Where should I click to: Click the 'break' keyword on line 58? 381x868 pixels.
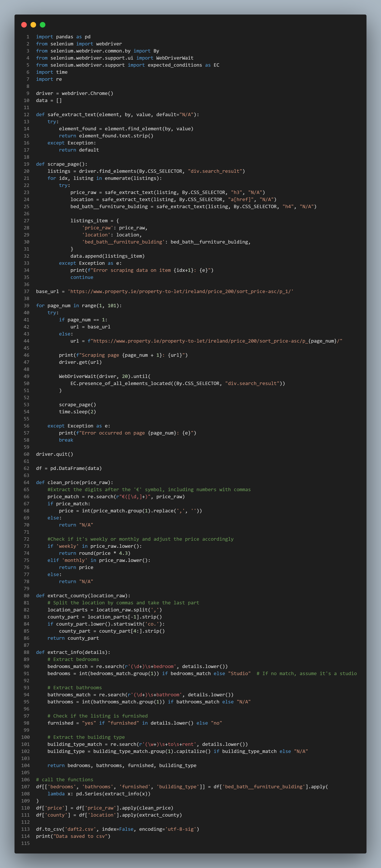(x=66, y=440)
